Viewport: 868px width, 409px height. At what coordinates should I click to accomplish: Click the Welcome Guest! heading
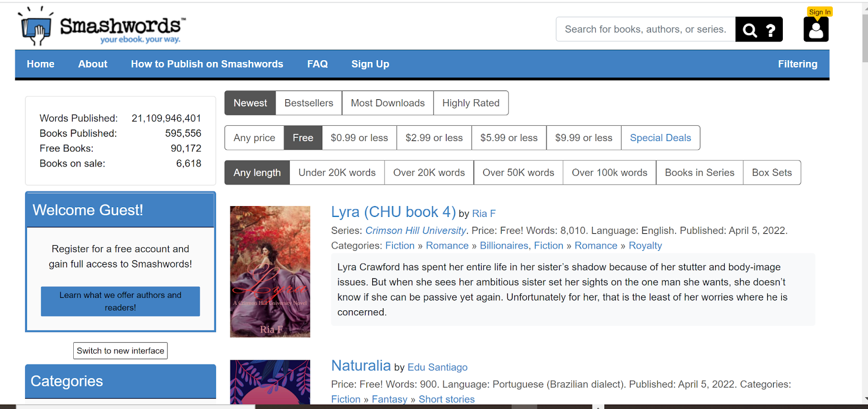pyautogui.click(x=88, y=210)
